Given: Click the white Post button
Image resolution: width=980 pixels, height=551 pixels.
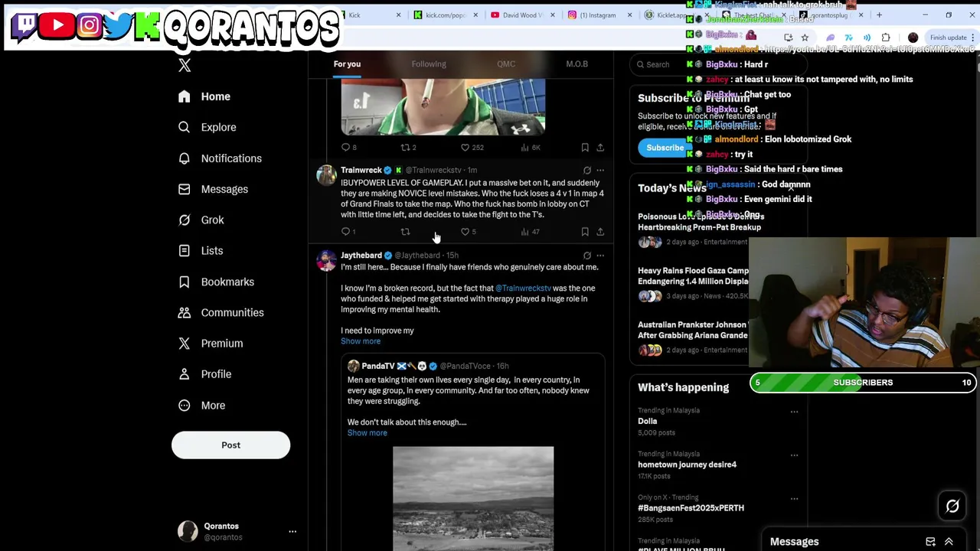Looking at the screenshot, I should click(x=230, y=445).
